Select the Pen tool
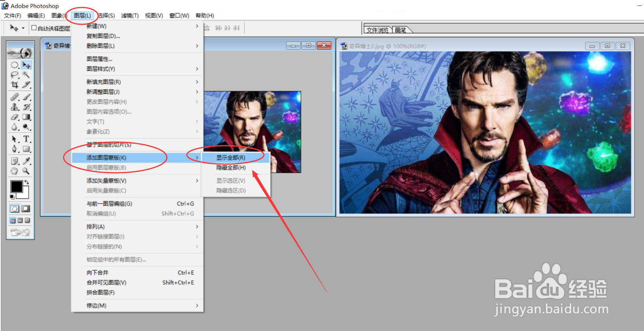Viewport: 644px width, 331px height. click(15, 149)
